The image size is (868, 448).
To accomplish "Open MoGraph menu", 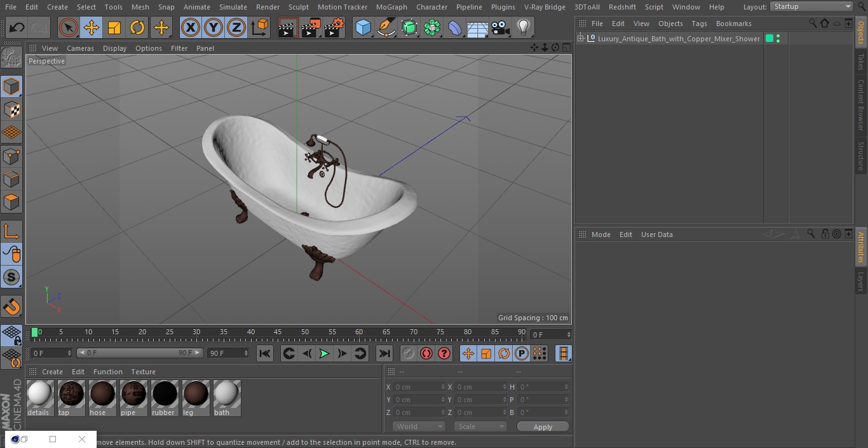I will point(391,7).
